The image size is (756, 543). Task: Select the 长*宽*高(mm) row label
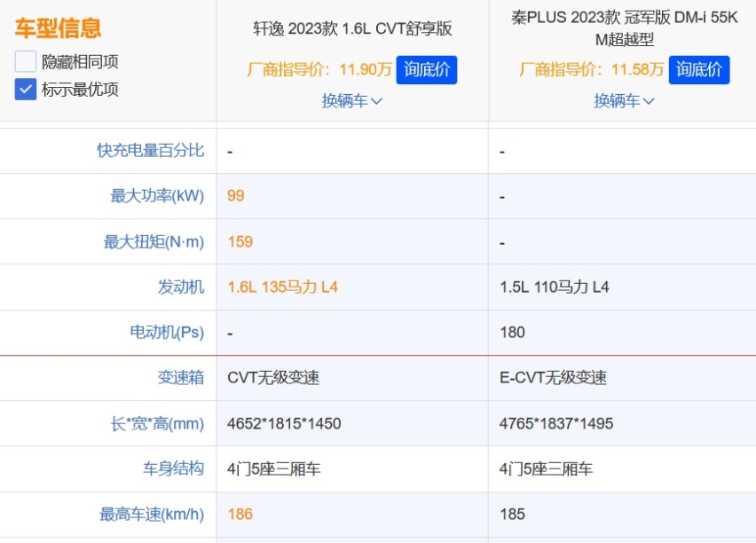coord(157,423)
